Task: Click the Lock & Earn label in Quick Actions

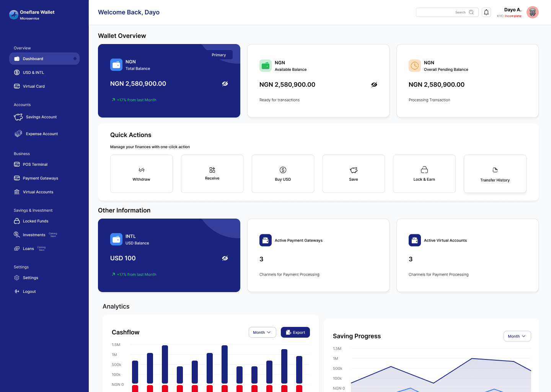Action: [x=424, y=179]
